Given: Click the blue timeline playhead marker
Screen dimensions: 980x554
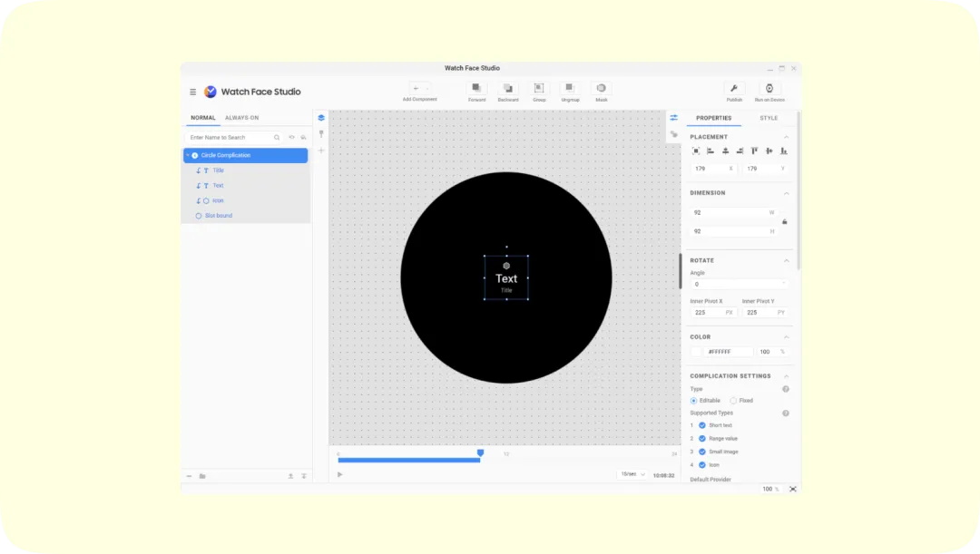Looking at the screenshot, I should 480,452.
